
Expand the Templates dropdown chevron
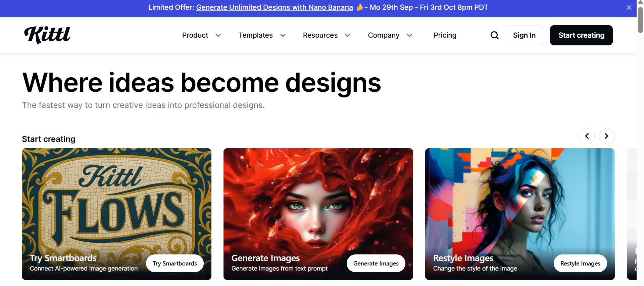pos(283,35)
